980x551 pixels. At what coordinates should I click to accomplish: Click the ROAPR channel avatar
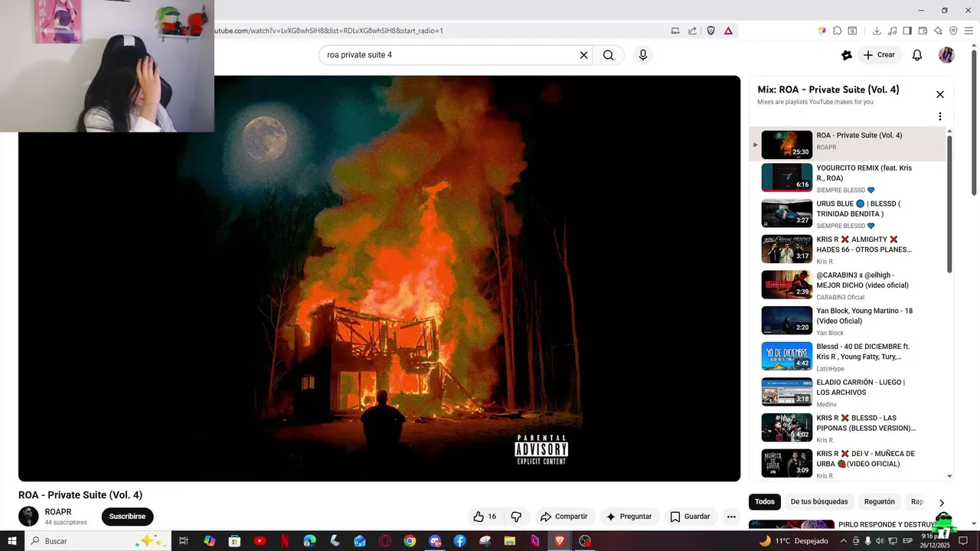pyautogui.click(x=28, y=517)
